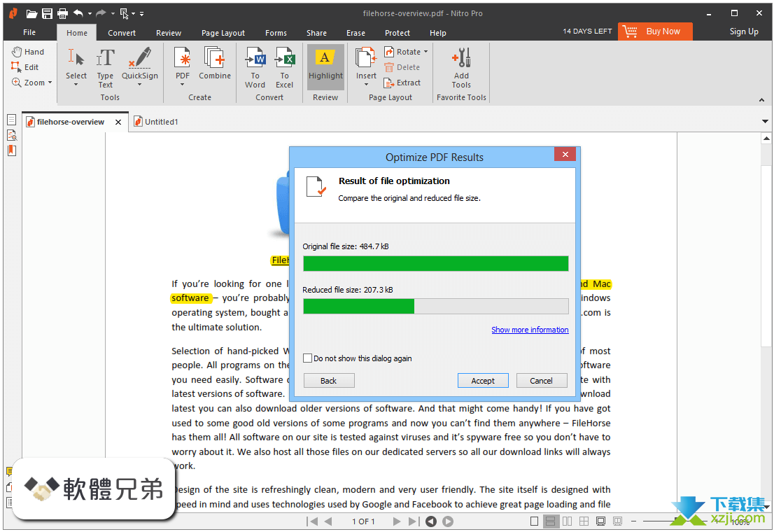The width and height of the screenshot is (774, 532).
Task: Open the Pages pane icon in sidebar
Action: 12,120
